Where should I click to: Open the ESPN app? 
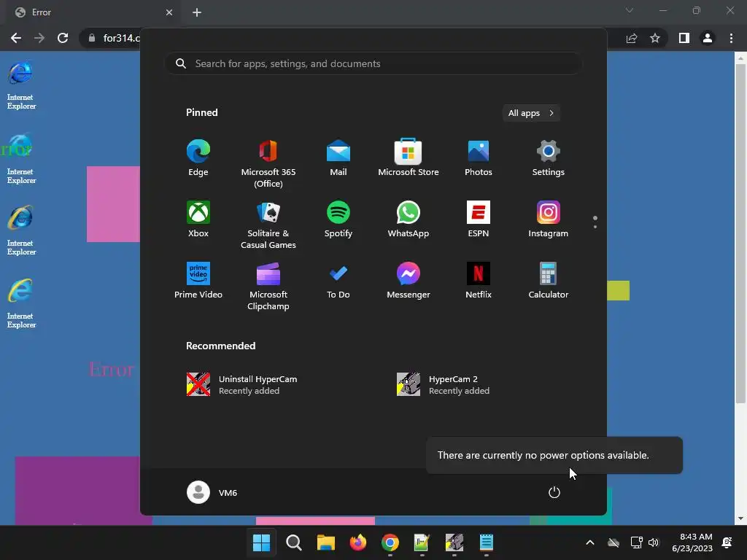[479, 219]
